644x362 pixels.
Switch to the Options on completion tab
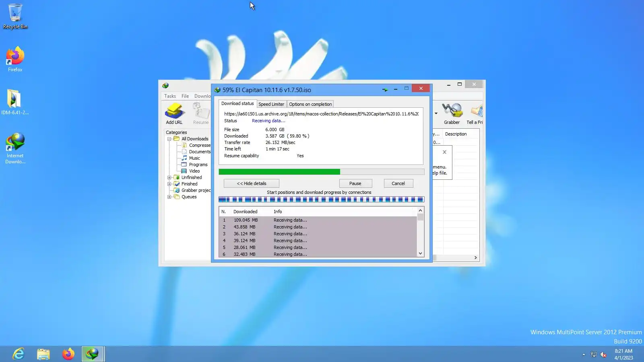pyautogui.click(x=310, y=104)
